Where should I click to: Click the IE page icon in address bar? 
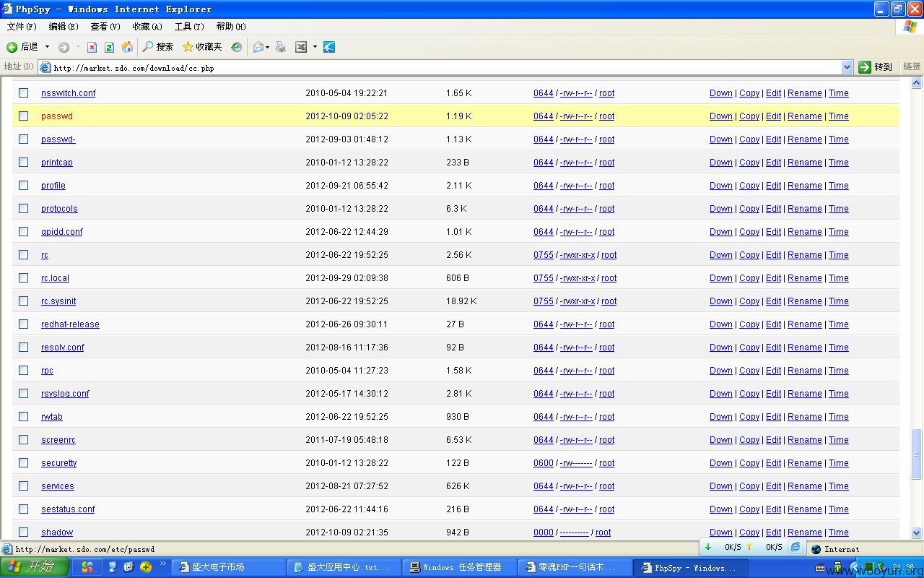point(45,67)
